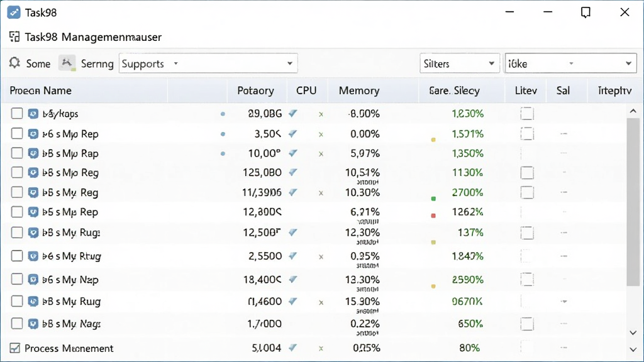Toggle the Litev checkbox in the 650% row

click(527, 324)
